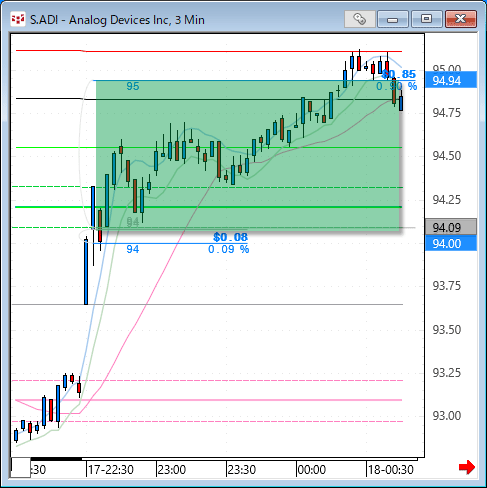Click the red right arrow scroll icon
487x488 pixels.
coord(467,467)
